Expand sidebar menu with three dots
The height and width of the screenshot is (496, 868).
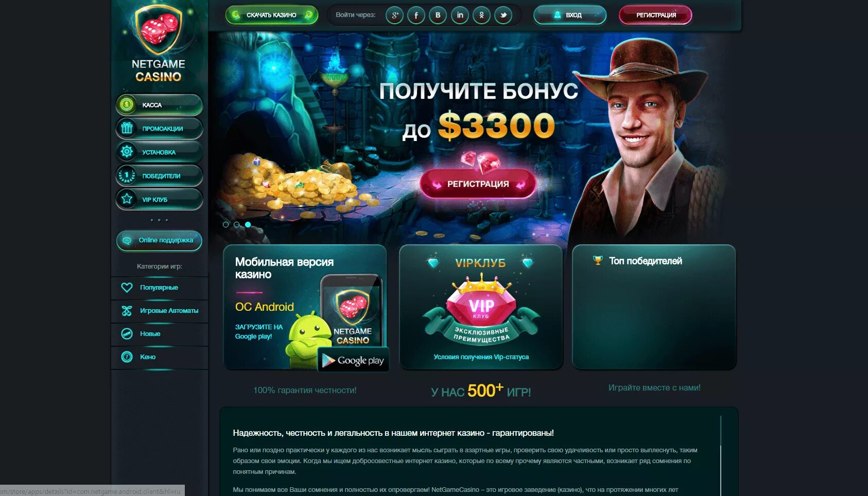[x=159, y=220]
